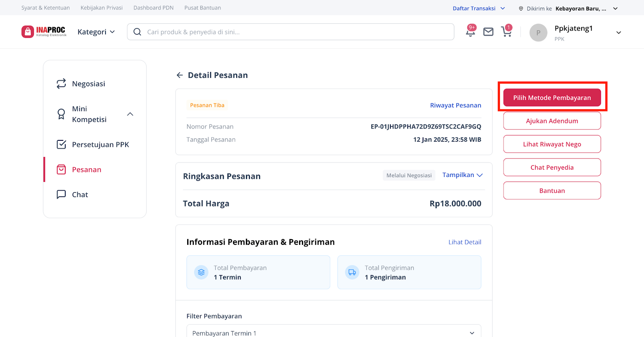Click the Total Pembayaran 1 Termin card
Image resolution: width=644 pixels, height=337 pixels.
coord(258,272)
